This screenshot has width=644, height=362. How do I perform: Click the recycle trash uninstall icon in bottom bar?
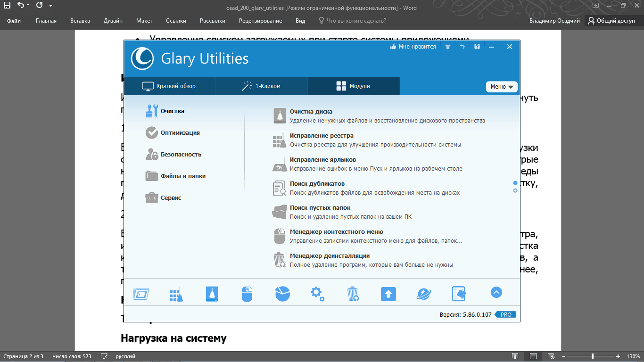pyautogui.click(x=353, y=294)
